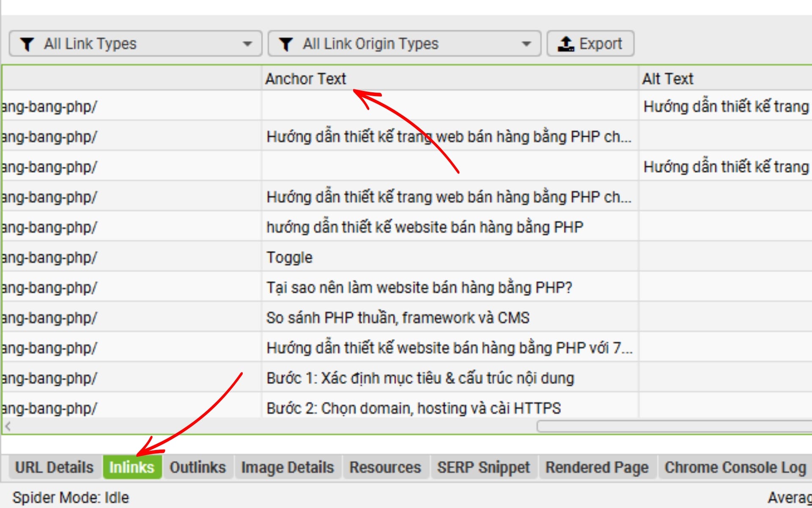This screenshot has height=508, width=812.
Task: Select the row So sánh PHP thuần, framework và CMS
Action: [x=398, y=317]
